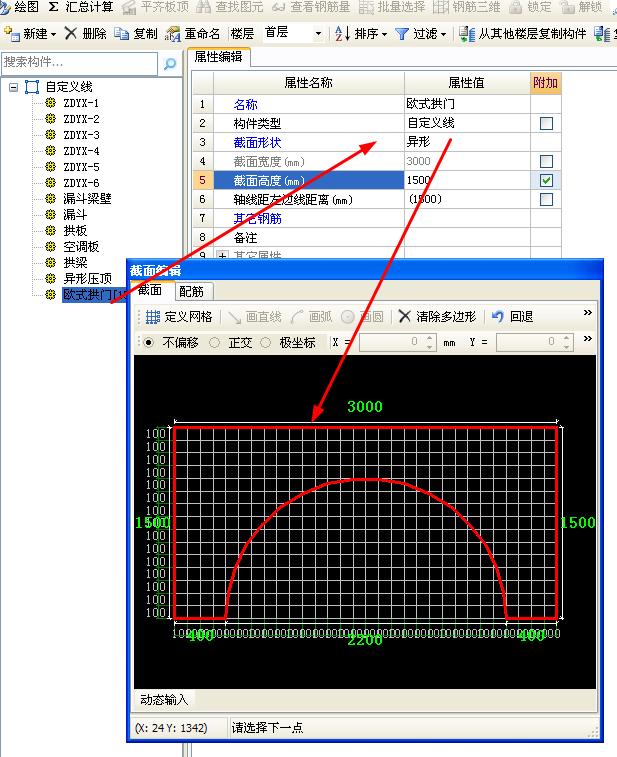Click the 其它钢筋 property link
Viewport: 617px width, 757px height.
257,219
